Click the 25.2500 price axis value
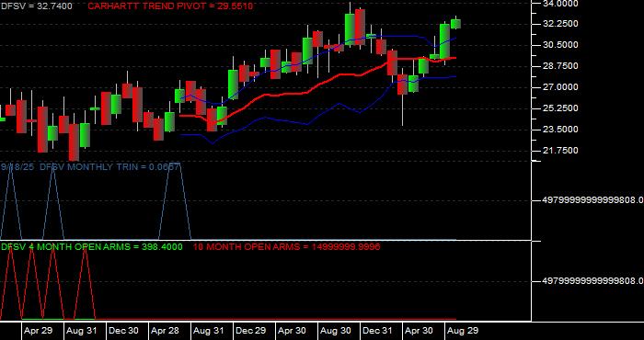The image size is (644, 340). pos(560,108)
